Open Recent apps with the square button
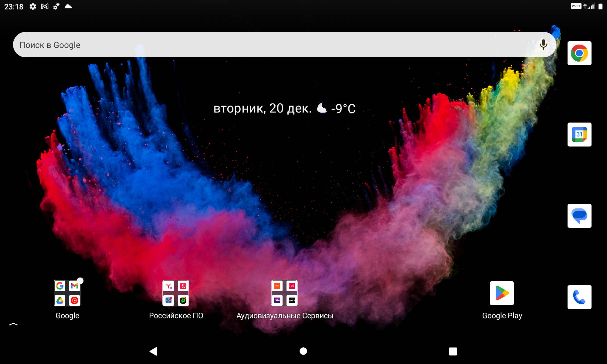Screen dimensions: 607x364 click(x=453, y=351)
